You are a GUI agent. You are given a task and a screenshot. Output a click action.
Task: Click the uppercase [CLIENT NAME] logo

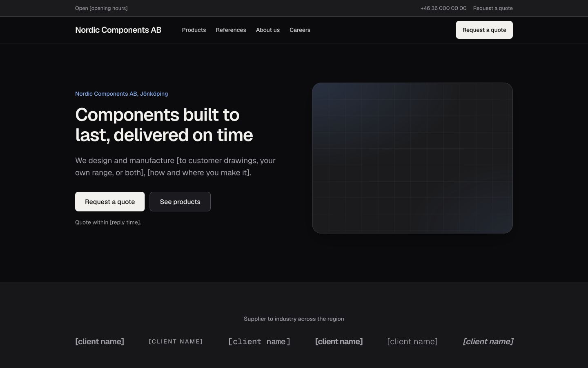(x=176, y=341)
